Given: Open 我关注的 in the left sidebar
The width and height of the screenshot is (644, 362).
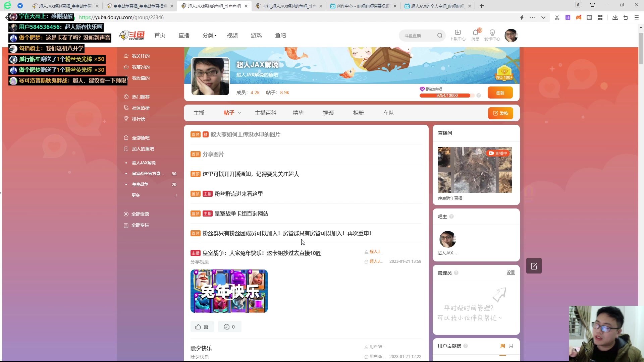Looking at the screenshot, I should coord(137,56).
